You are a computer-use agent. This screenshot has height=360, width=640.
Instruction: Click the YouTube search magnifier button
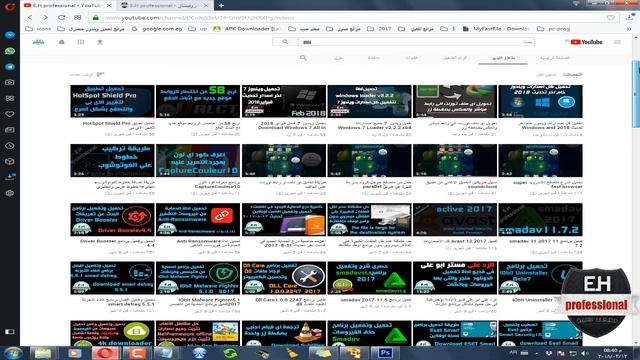(285, 42)
